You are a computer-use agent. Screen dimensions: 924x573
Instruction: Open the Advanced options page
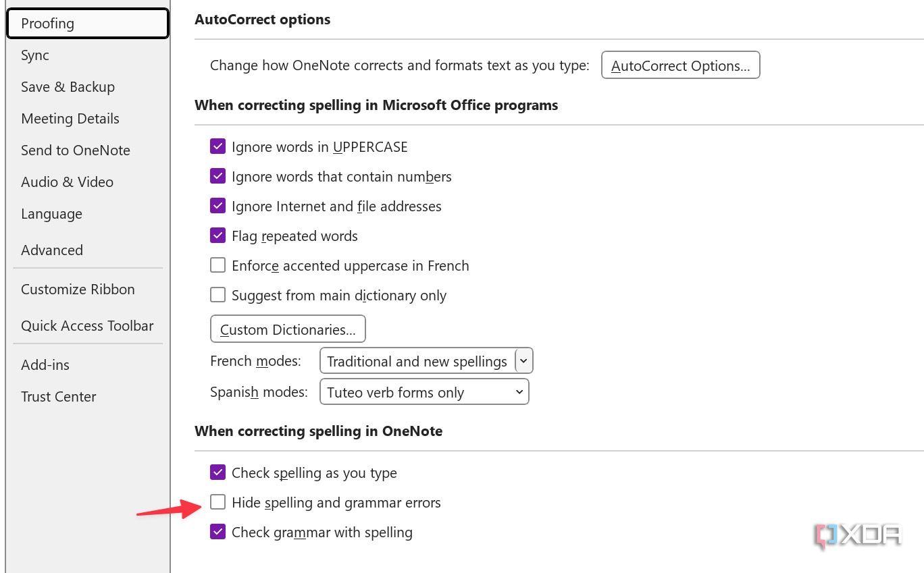[52, 250]
